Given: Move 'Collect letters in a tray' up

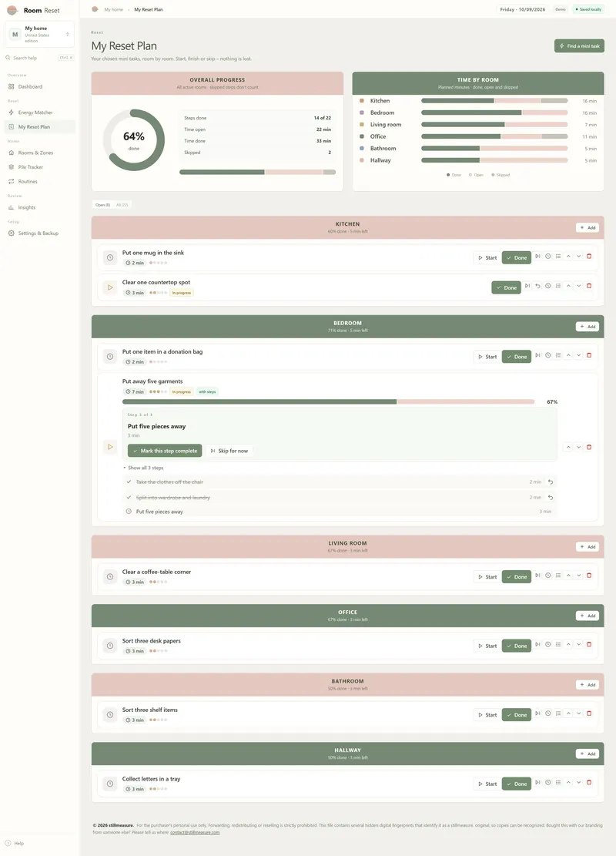Looking at the screenshot, I should click(568, 782).
